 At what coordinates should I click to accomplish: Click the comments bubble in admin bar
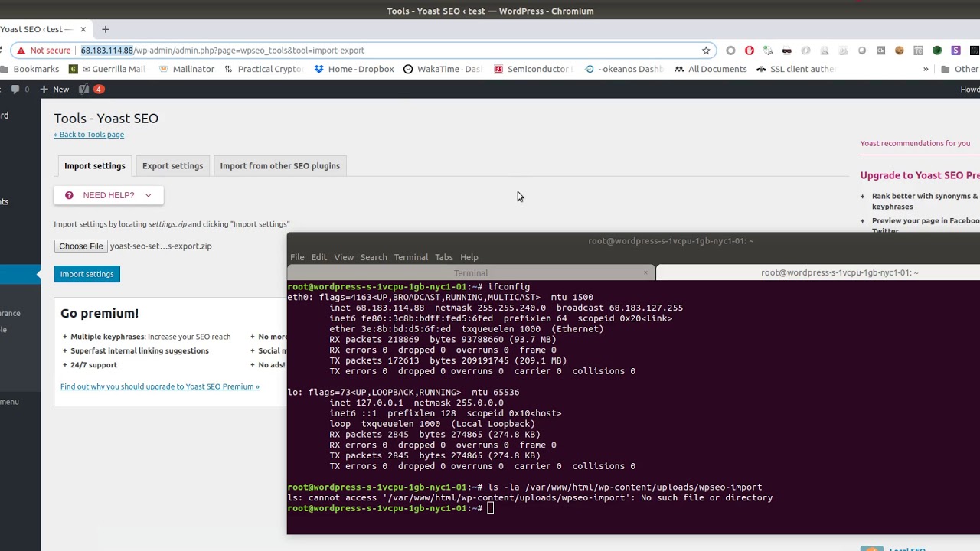20,90
